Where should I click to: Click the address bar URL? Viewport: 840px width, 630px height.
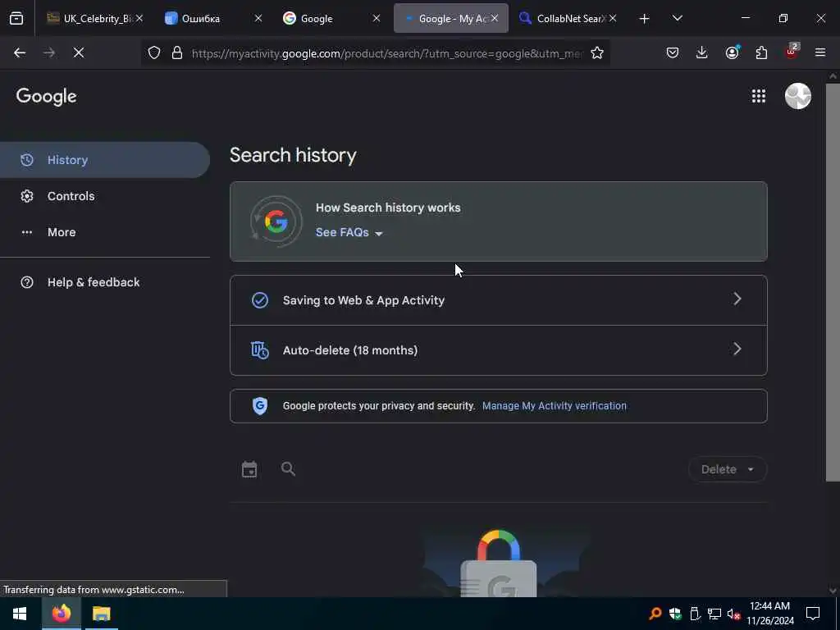pyautogui.click(x=386, y=53)
